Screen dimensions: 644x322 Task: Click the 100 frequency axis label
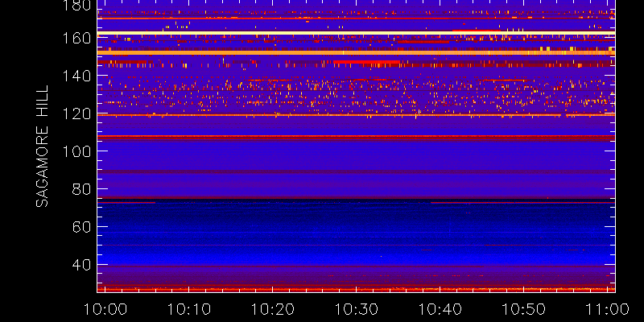pos(77,151)
